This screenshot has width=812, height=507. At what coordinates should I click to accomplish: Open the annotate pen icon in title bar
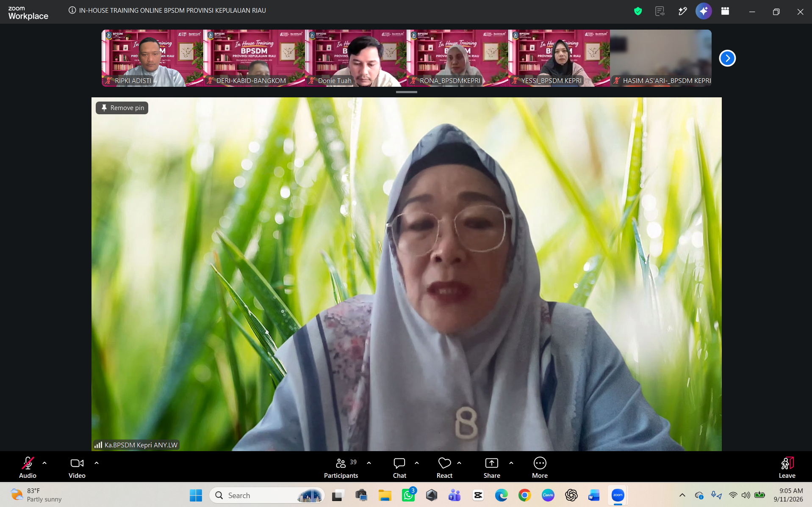coord(682,11)
